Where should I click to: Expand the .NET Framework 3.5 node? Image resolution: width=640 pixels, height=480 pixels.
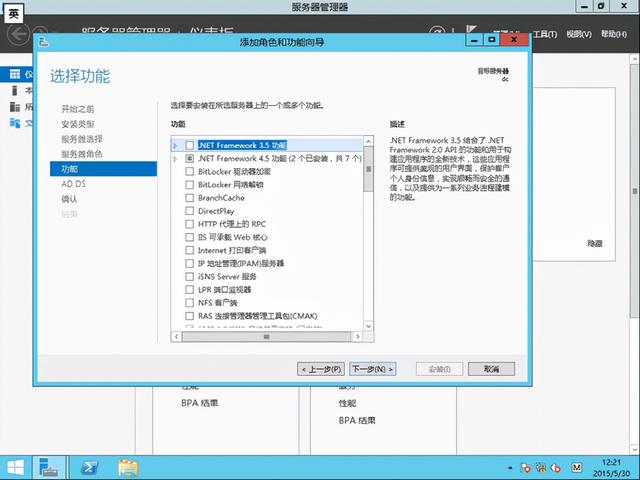[x=176, y=145]
